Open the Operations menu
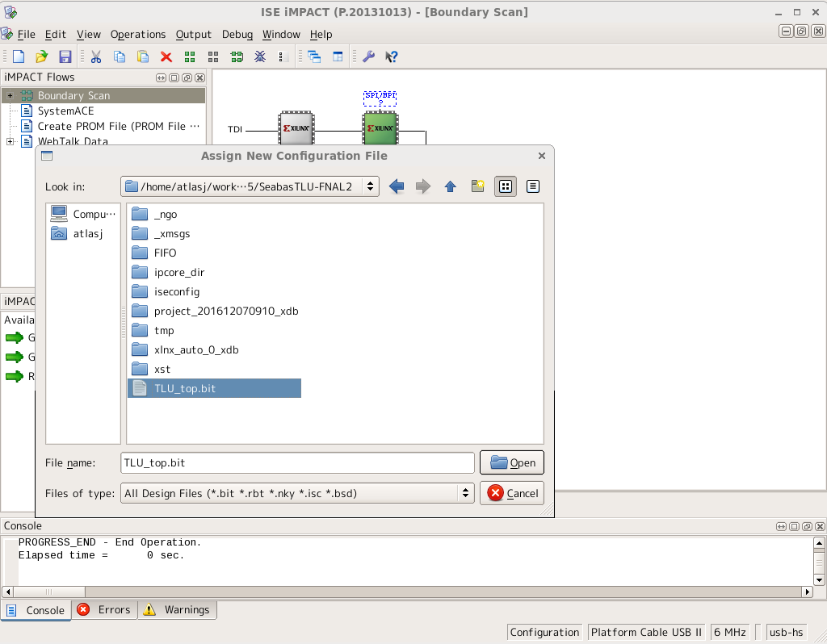The width and height of the screenshot is (827, 644). [x=138, y=34]
